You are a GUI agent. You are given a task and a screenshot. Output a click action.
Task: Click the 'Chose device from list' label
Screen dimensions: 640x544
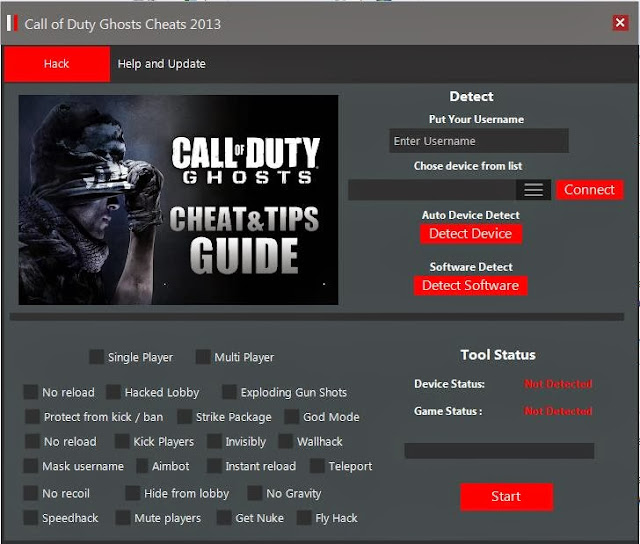[x=468, y=166]
